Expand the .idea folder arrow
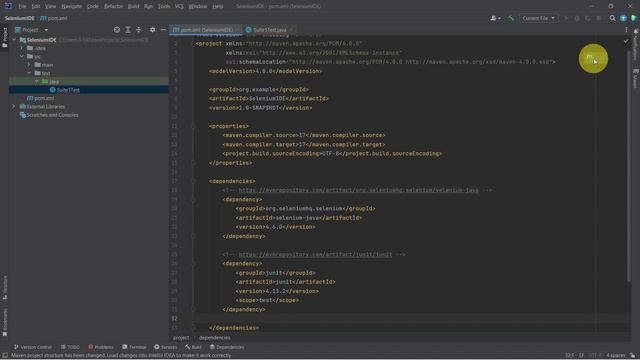This screenshot has height=360, width=640. click(22, 48)
